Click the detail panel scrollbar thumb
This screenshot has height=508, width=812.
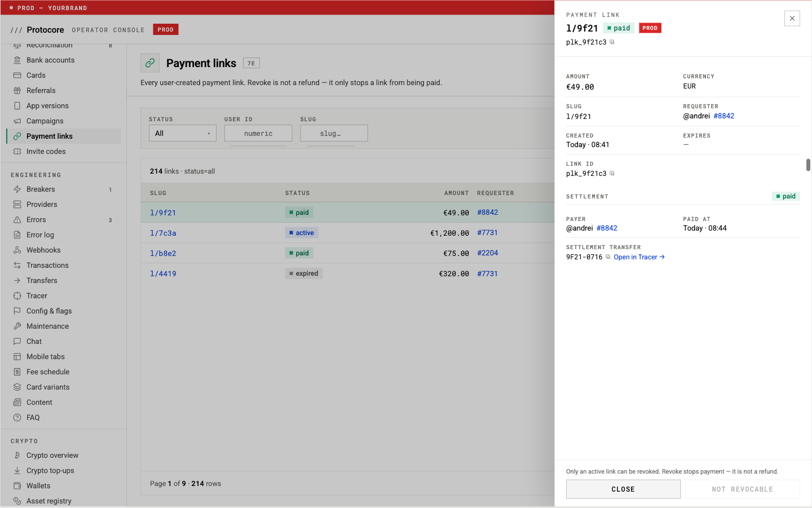pyautogui.click(x=808, y=165)
